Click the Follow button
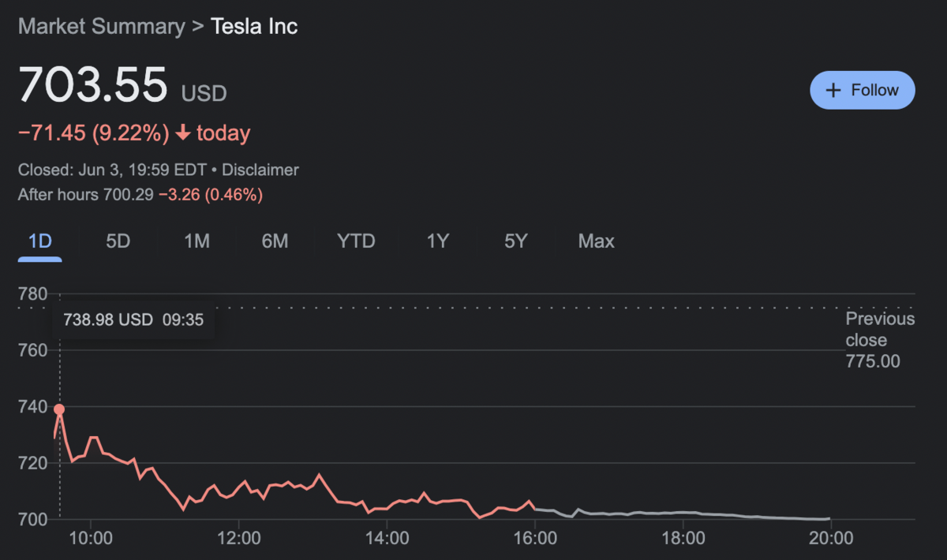Viewport: 947px width, 560px height. point(862,90)
